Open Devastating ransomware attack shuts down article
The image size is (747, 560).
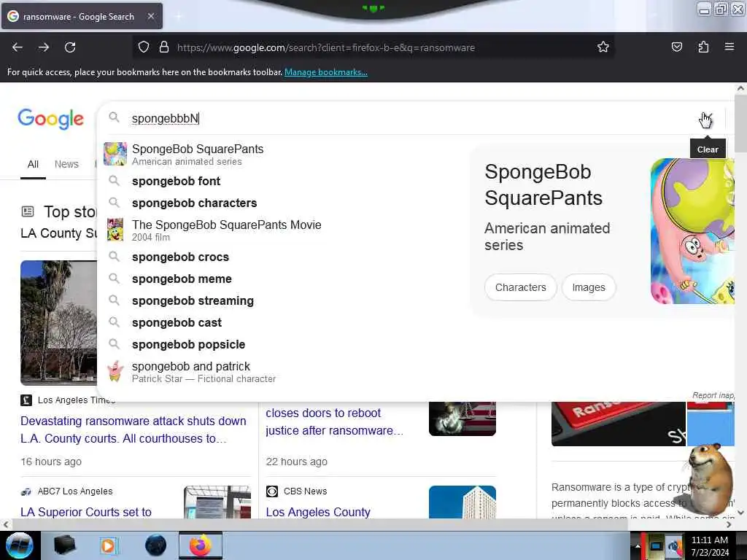[x=133, y=429]
